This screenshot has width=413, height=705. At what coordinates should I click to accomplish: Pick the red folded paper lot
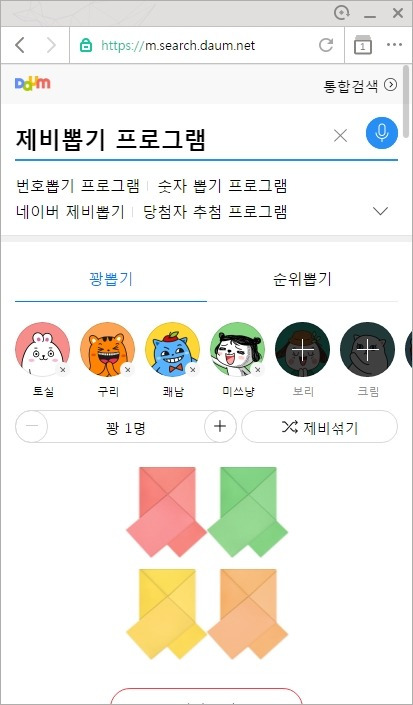166,511
